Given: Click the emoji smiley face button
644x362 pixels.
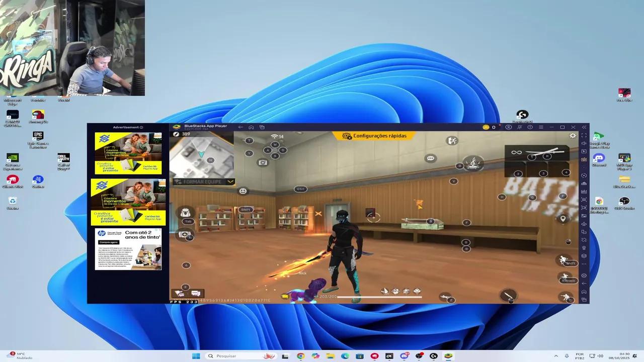Looking at the screenshot, I should 243,191.
